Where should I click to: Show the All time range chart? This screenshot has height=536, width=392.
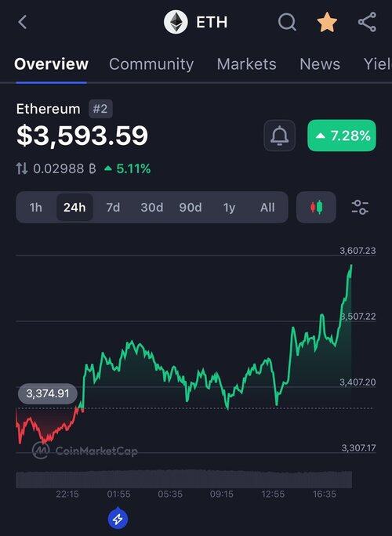click(267, 207)
